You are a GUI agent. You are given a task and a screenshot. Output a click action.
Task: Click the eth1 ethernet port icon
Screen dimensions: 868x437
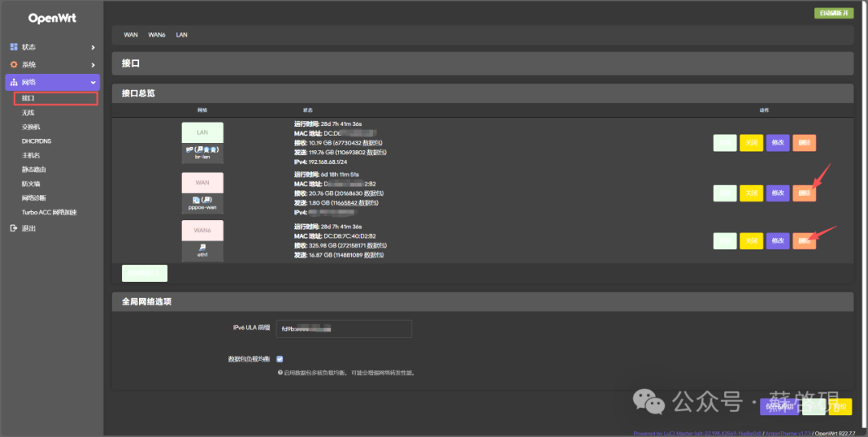(x=203, y=247)
